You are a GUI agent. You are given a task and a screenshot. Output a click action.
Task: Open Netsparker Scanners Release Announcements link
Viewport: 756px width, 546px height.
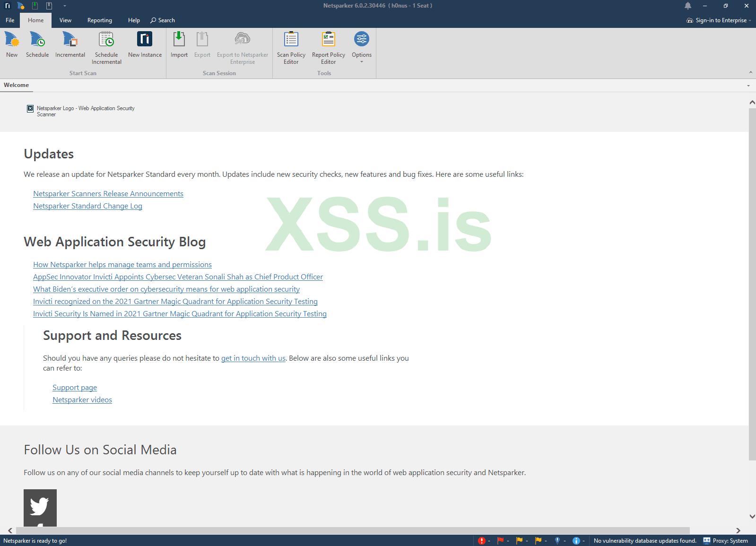108,194
